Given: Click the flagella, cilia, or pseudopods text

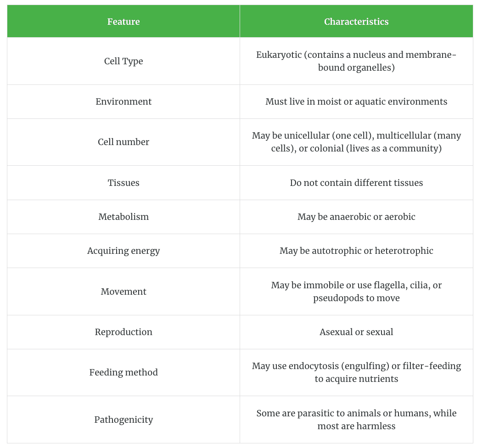Looking at the screenshot, I should pyautogui.click(x=356, y=291).
